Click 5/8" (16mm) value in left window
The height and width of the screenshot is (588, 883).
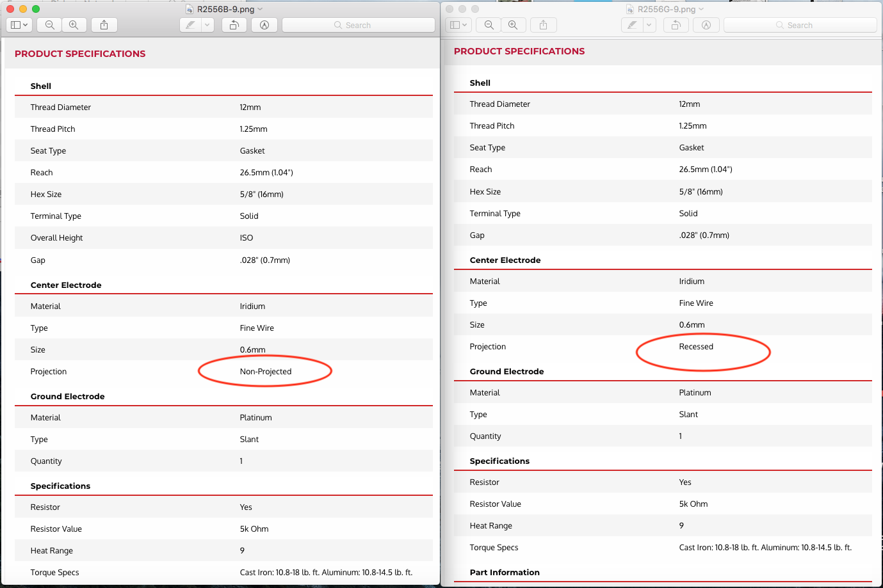point(261,195)
